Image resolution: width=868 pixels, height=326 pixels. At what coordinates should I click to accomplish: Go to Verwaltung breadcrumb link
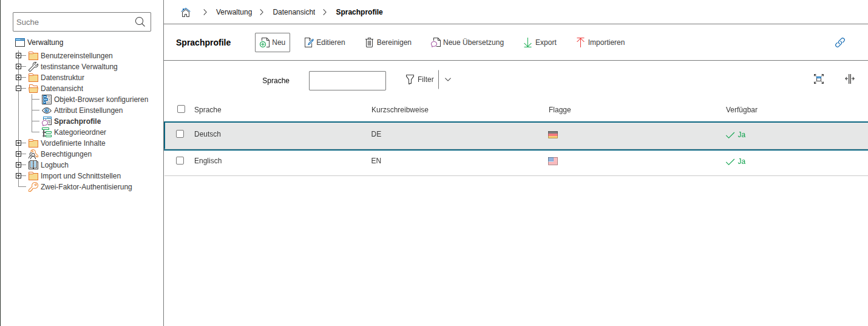point(234,12)
